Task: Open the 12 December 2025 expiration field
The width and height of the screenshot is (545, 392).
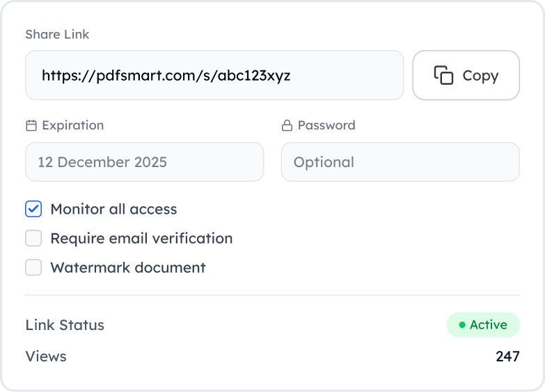Action: tap(145, 162)
